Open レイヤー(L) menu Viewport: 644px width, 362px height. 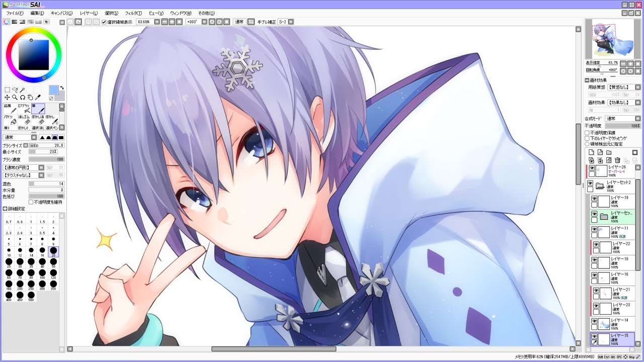88,13
